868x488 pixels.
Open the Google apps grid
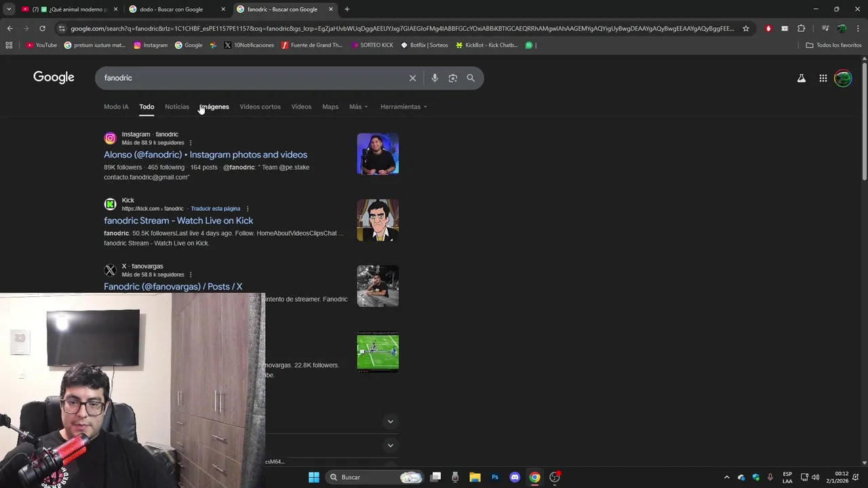tap(823, 78)
